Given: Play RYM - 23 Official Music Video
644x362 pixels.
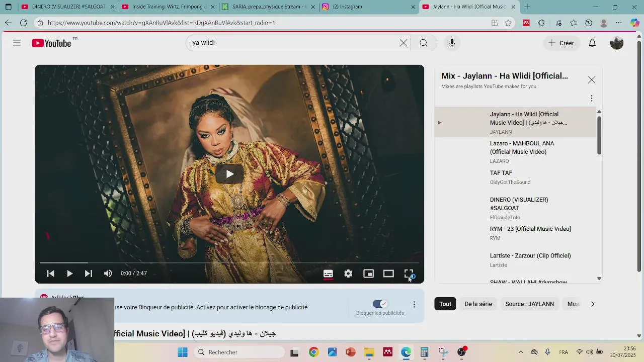Looking at the screenshot, I should click(515, 233).
